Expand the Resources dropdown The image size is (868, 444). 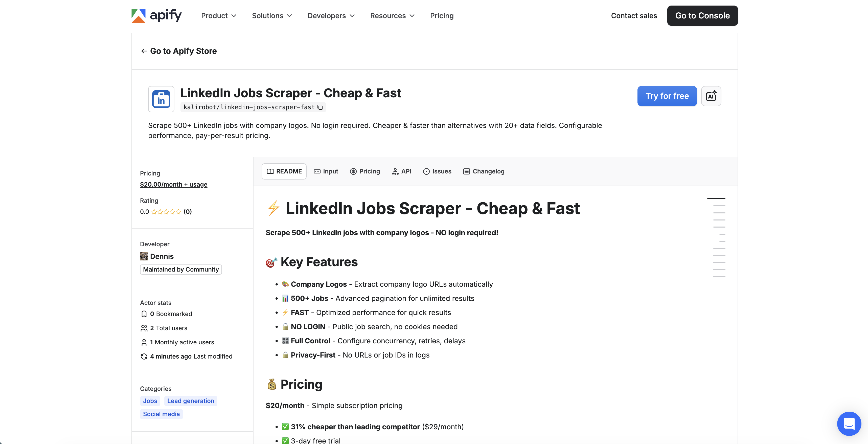[x=392, y=15]
